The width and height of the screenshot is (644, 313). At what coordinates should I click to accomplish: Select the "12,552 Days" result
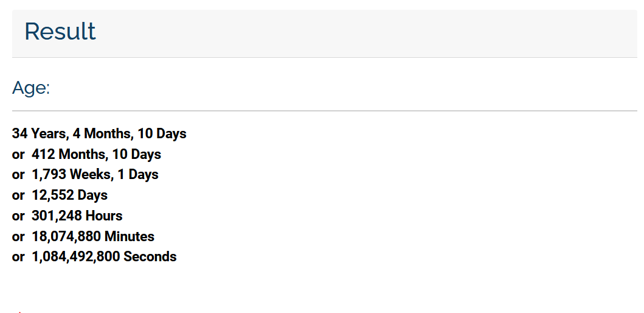[x=69, y=195]
